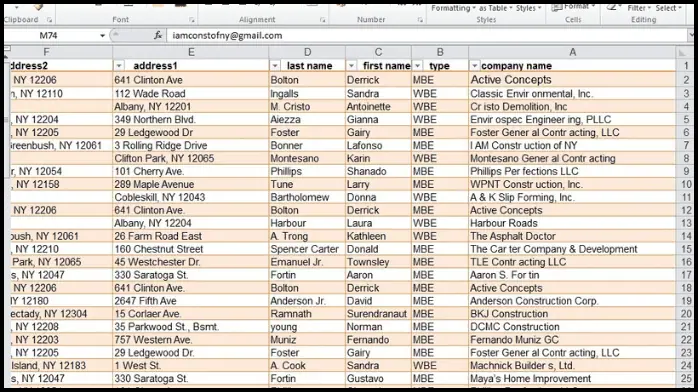Select cell 'Harbour Roads'
Image resolution: width=698 pixels, height=392 pixels.
coord(572,223)
